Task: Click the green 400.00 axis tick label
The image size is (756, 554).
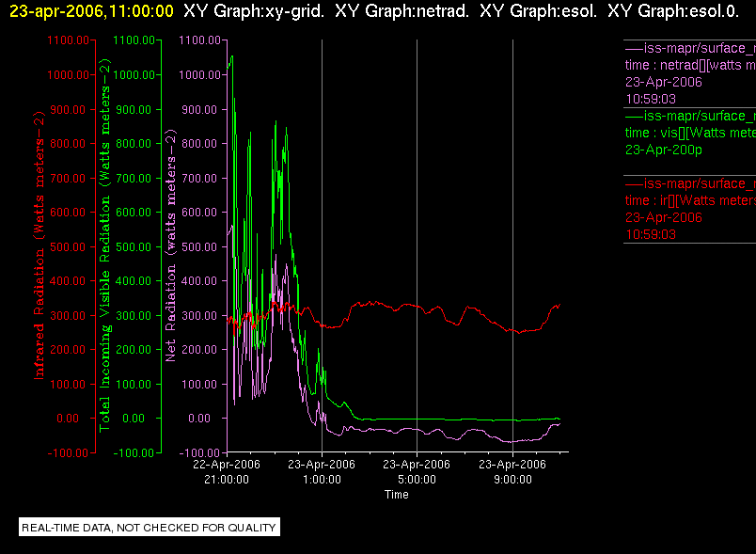Action: click(x=134, y=281)
